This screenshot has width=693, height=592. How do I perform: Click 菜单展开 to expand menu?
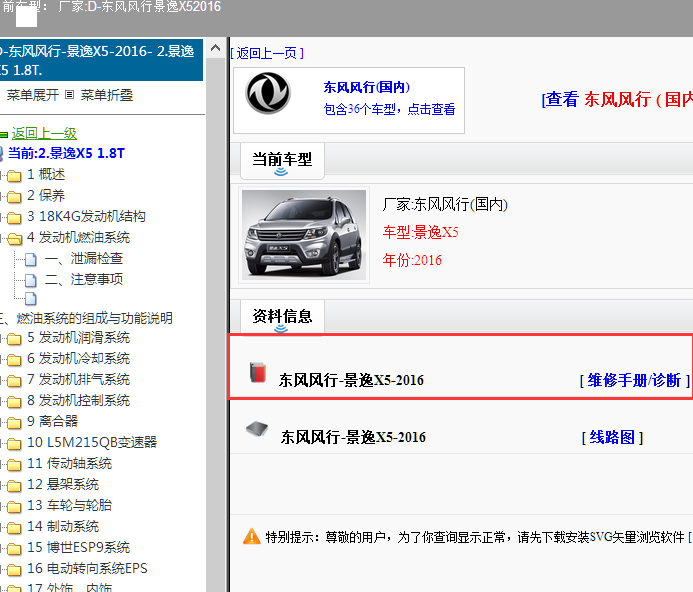[x=33, y=95]
